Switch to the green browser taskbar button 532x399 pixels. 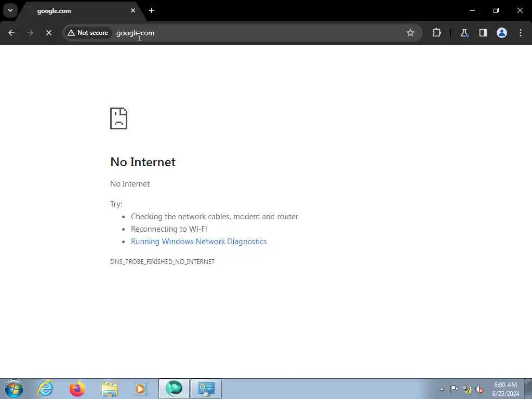174,389
